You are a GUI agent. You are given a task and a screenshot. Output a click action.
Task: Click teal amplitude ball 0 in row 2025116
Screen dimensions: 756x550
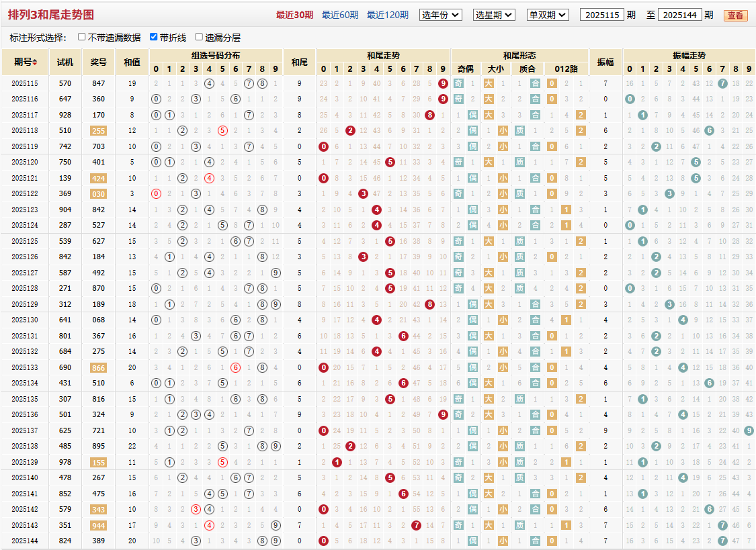pyautogui.click(x=630, y=99)
